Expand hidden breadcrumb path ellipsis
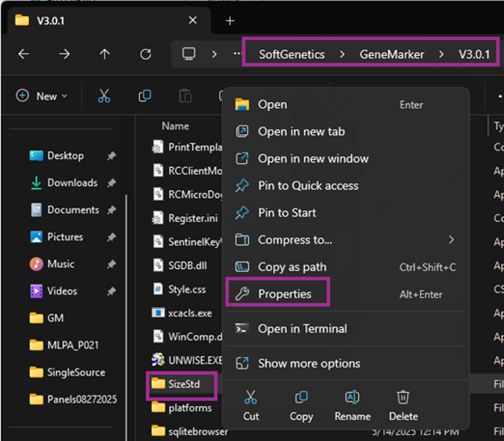 (x=237, y=54)
